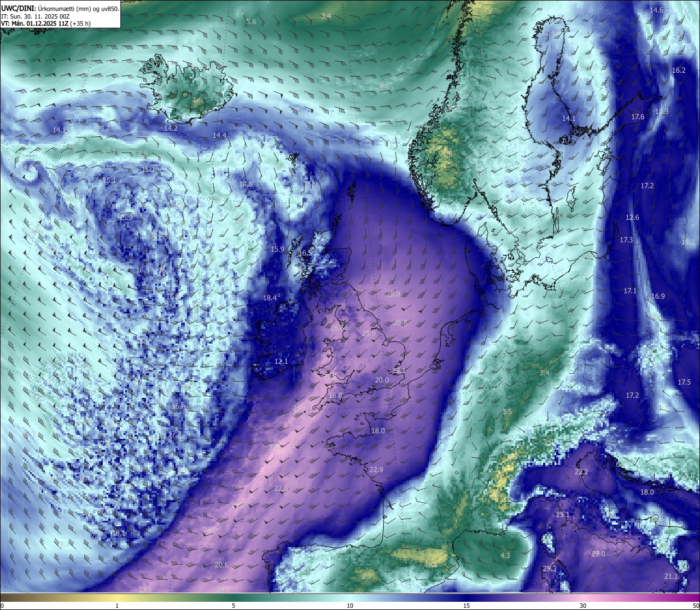Click the 14.8 value label

coord(246,184)
